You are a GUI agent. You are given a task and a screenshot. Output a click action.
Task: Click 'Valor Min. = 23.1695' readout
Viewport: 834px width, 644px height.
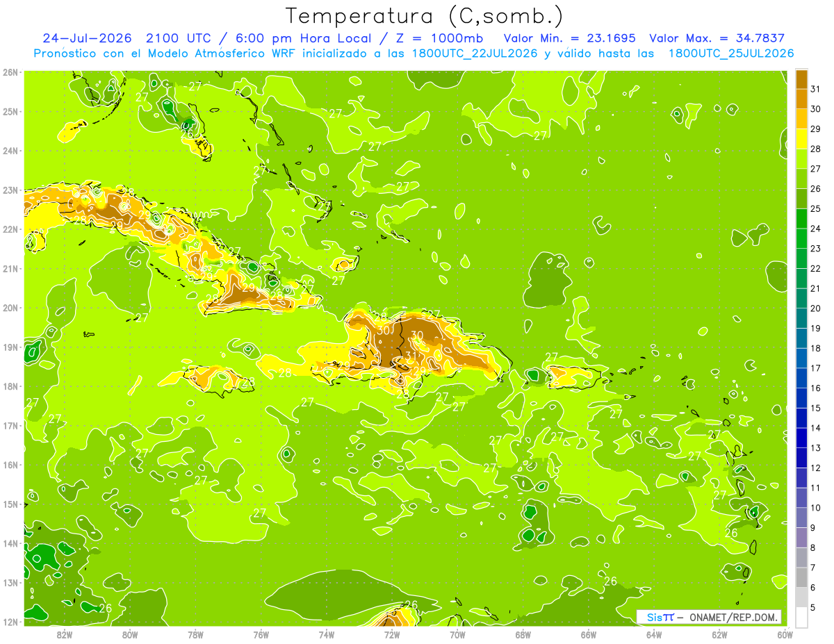[570, 38]
